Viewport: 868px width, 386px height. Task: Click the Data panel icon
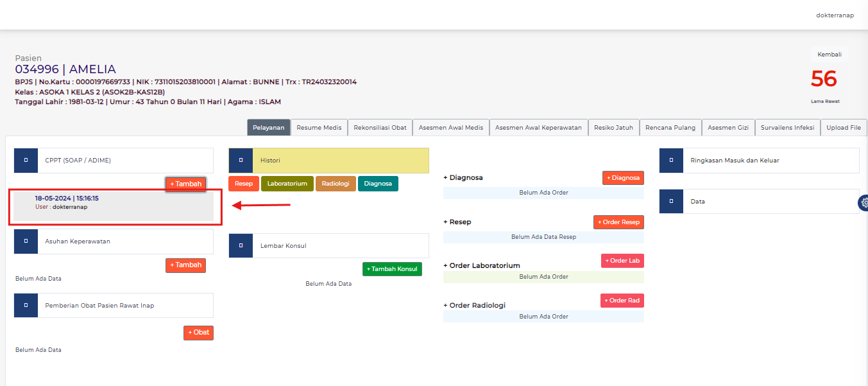click(671, 201)
